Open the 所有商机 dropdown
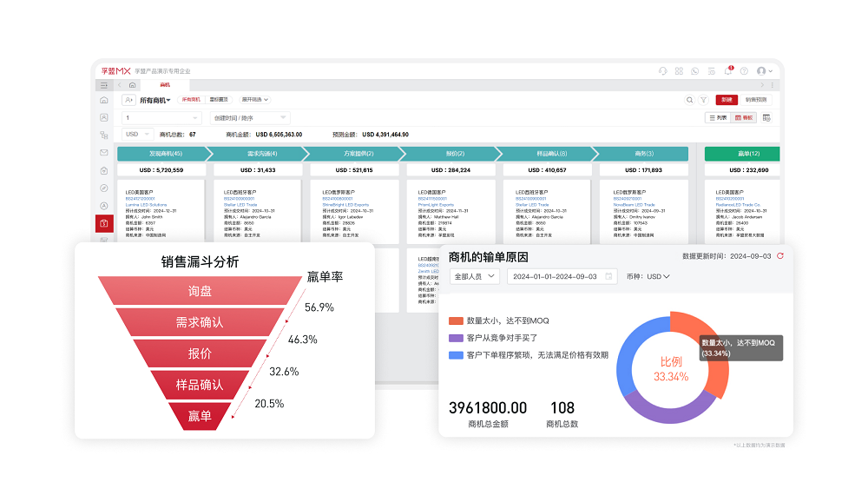868x502 pixels. [154, 100]
